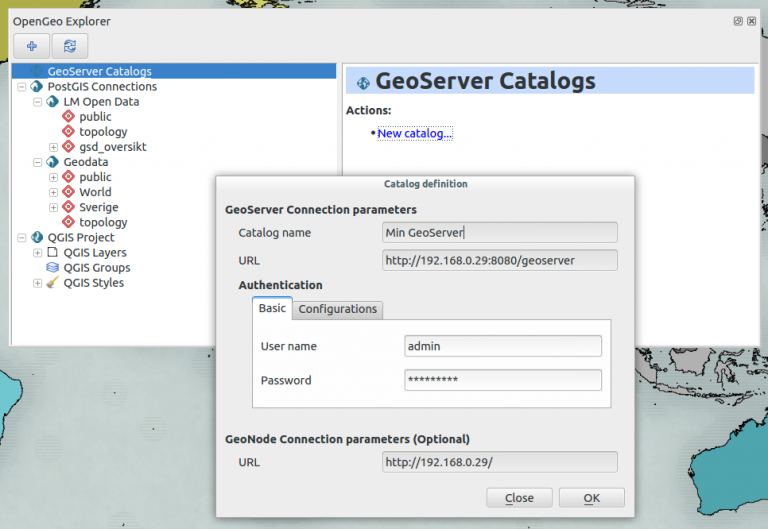Screen dimensions: 768x529
Task: Click schema icon beside topology under LM Open Data
Action: pos(69,132)
